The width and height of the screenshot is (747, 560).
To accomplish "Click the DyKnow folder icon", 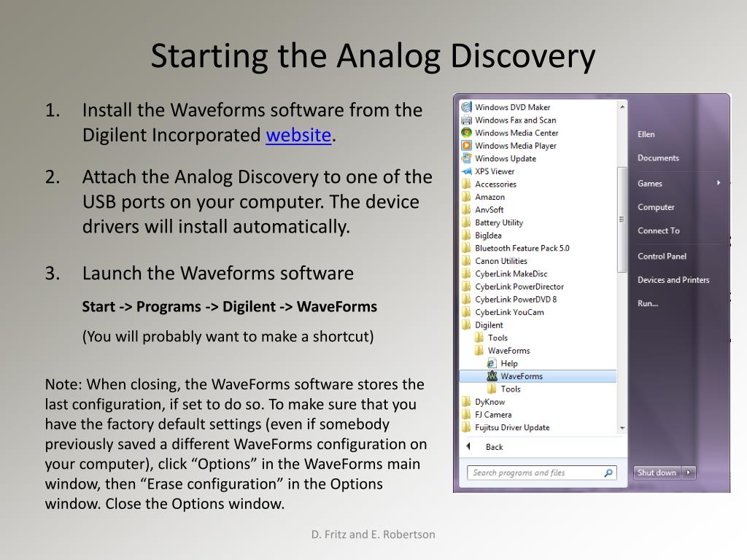I will [x=466, y=402].
